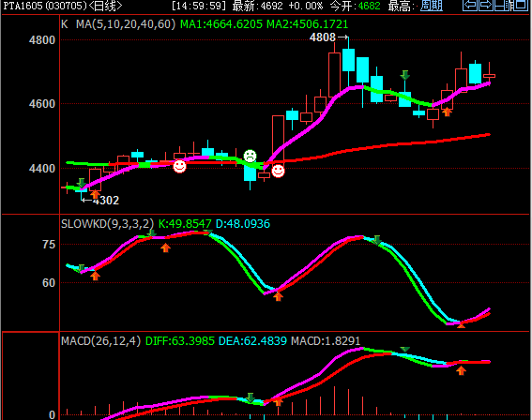Click the +0.00% change value
The width and height of the screenshot is (532, 420).
click(306, 6)
